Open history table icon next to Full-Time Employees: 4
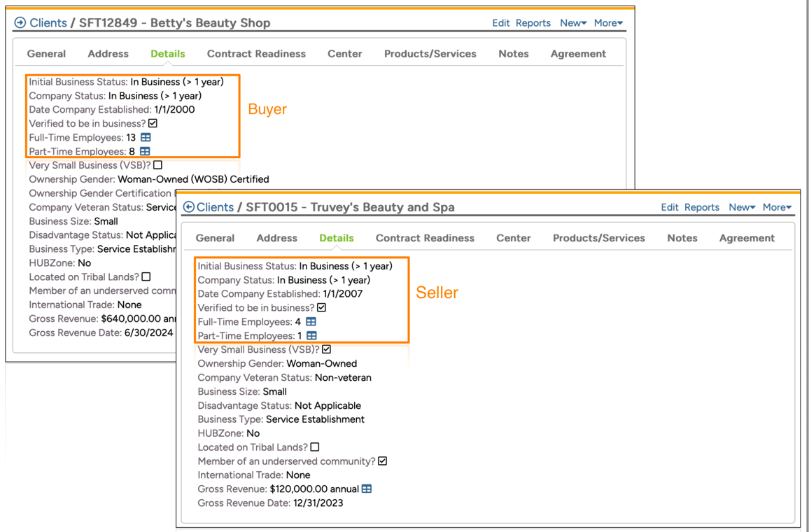This screenshot has height=532, width=809. 311,322
